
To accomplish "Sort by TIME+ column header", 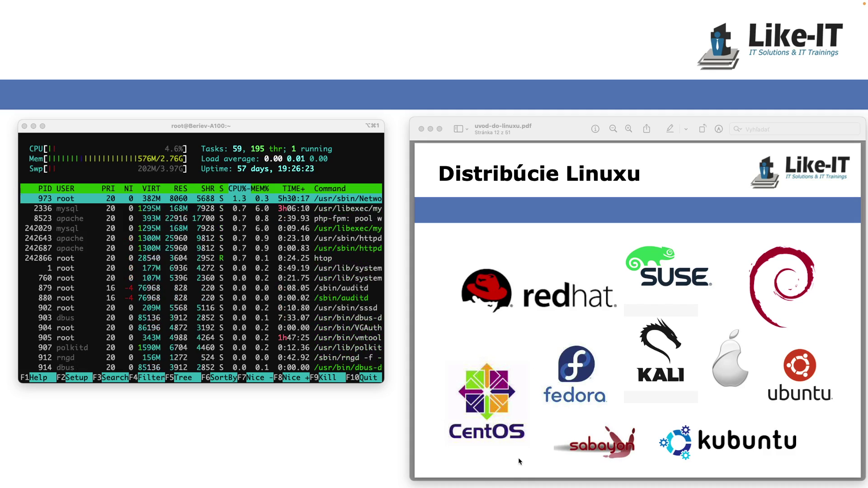I will pos(293,188).
